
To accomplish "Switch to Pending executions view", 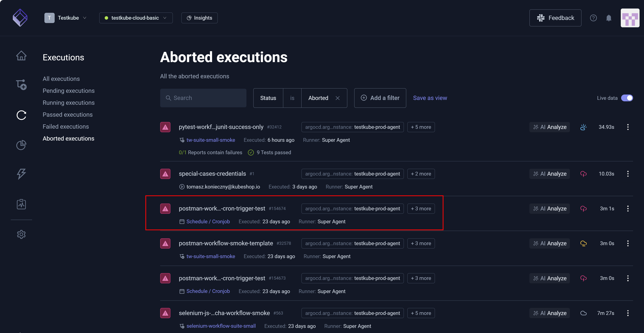I will click(68, 91).
